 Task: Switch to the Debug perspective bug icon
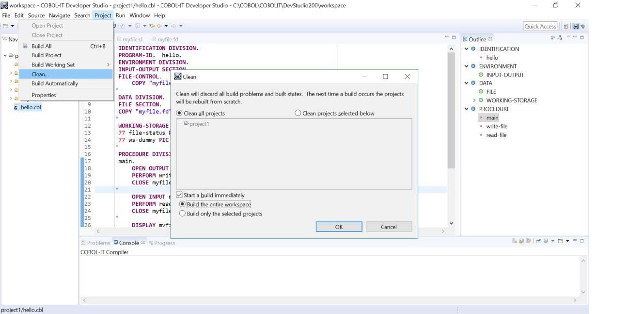pos(583,26)
